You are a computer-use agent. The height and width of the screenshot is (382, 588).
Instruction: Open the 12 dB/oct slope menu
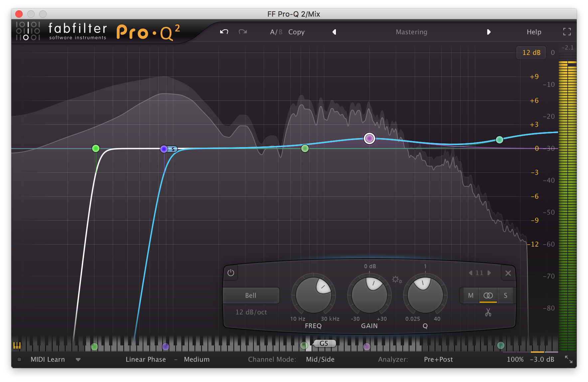tap(251, 312)
